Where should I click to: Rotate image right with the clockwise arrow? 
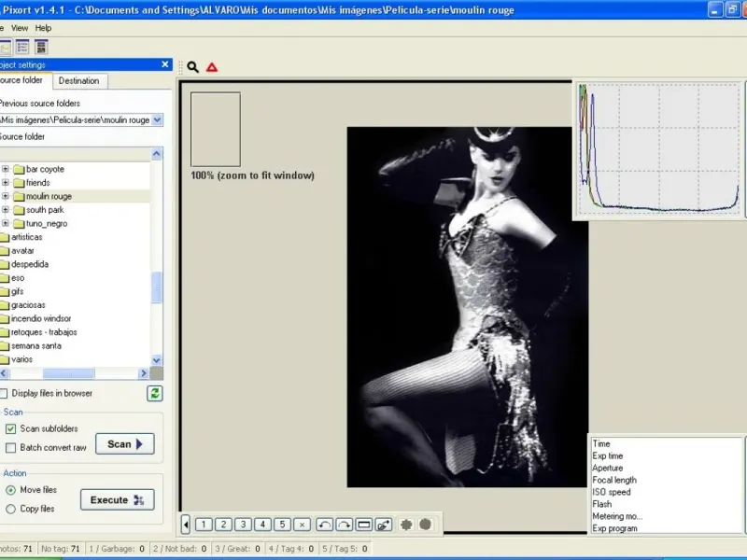coord(344,525)
